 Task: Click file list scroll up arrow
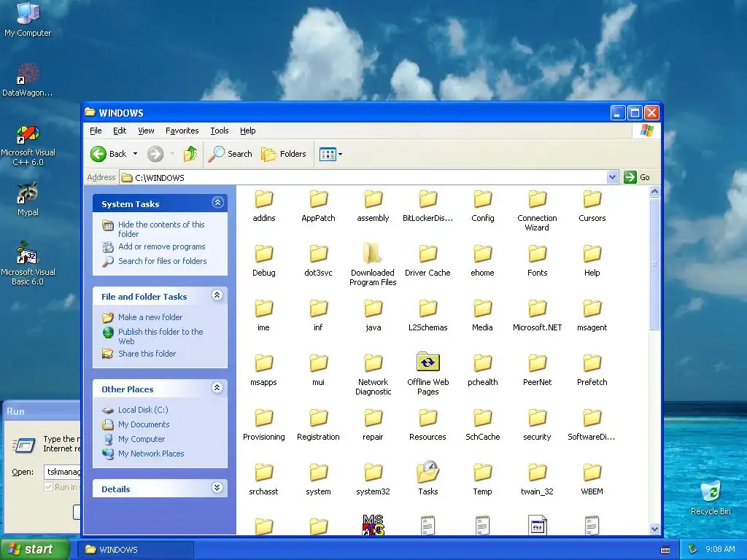[654, 192]
